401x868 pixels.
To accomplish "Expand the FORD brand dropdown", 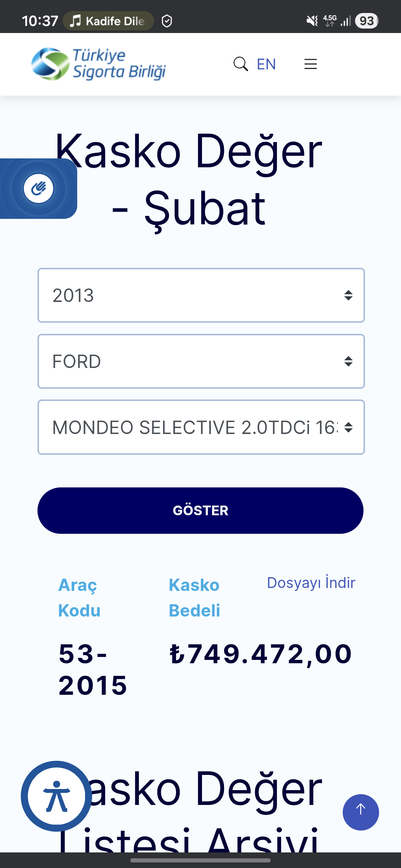I will pos(201,361).
